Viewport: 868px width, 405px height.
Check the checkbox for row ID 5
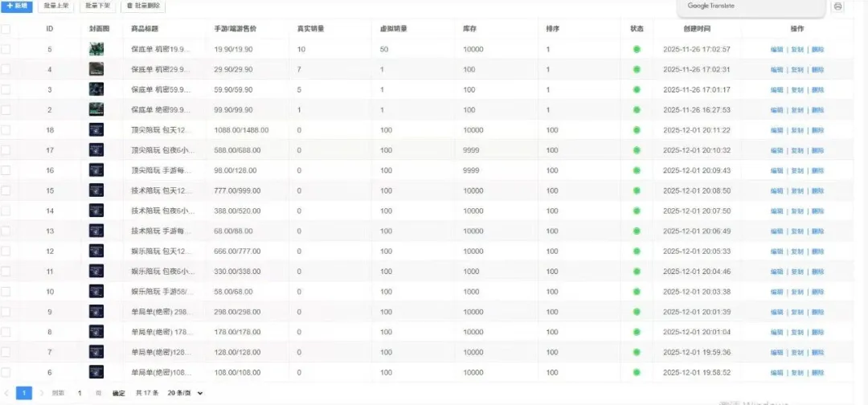[6, 50]
